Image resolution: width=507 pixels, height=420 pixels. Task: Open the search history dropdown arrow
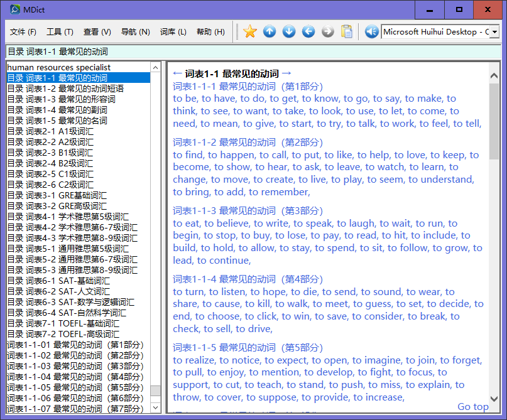tap(156, 67)
